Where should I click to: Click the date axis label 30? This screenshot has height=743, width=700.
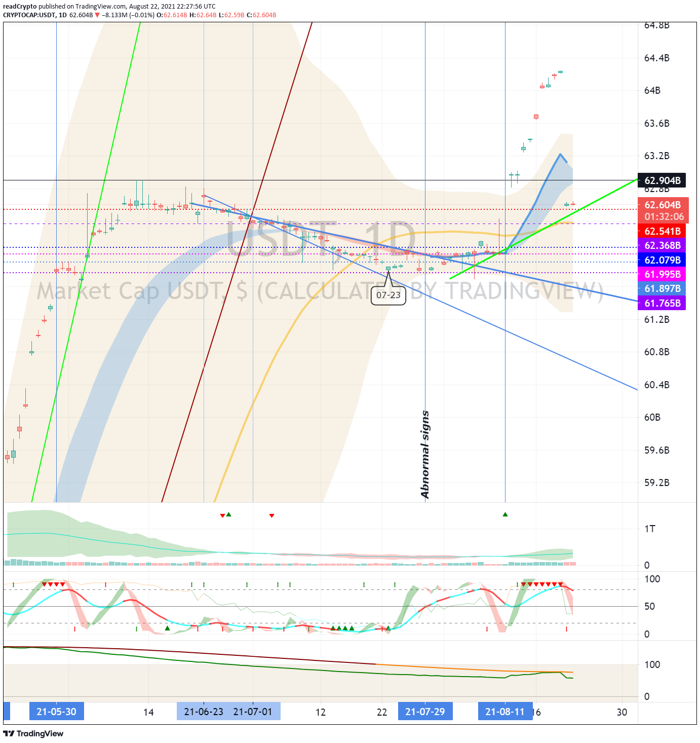click(x=622, y=712)
